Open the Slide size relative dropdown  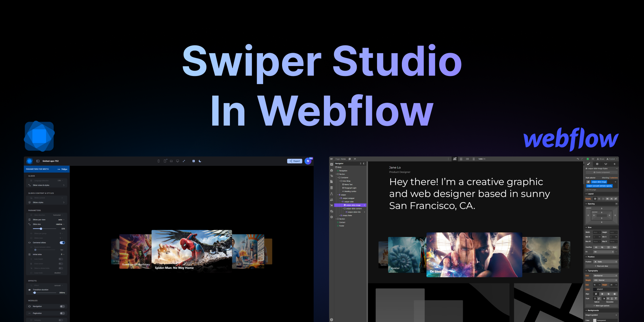[60, 224]
